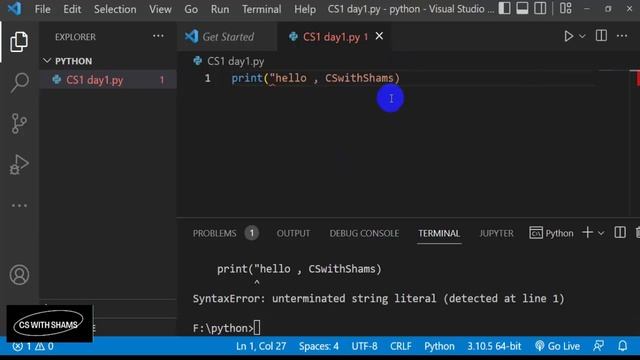Open the Go menu
Image resolution: width=640 pixels, height=360 pixels.
point(191,9)
